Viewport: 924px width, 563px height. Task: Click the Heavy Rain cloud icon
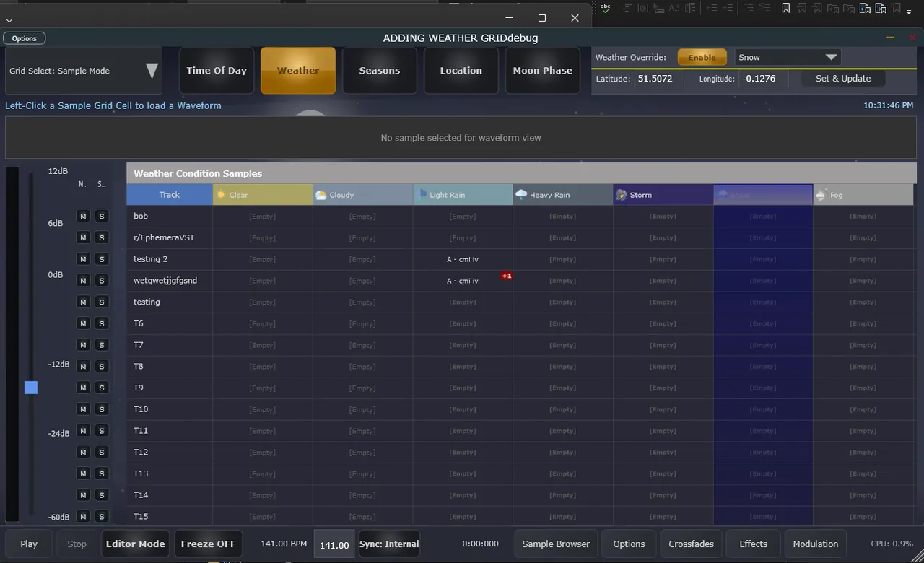tap(521, 195)
